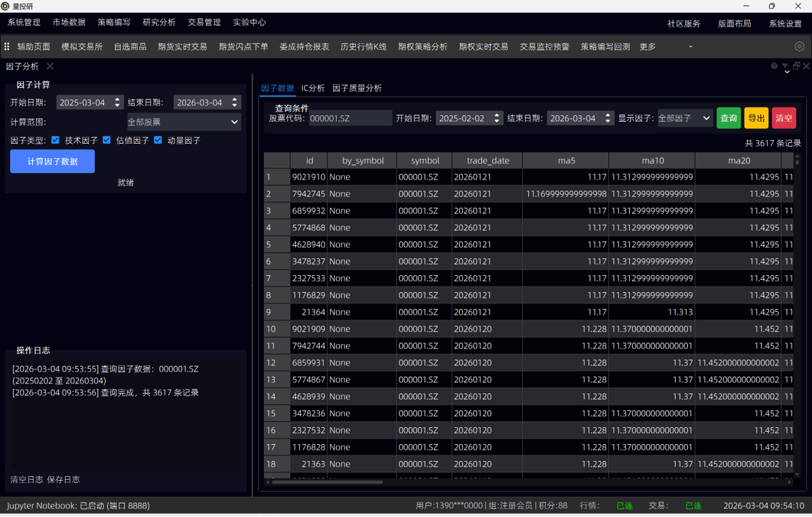Open the 研究分析 menu
The image size is (812, 517).
point(159,22)
